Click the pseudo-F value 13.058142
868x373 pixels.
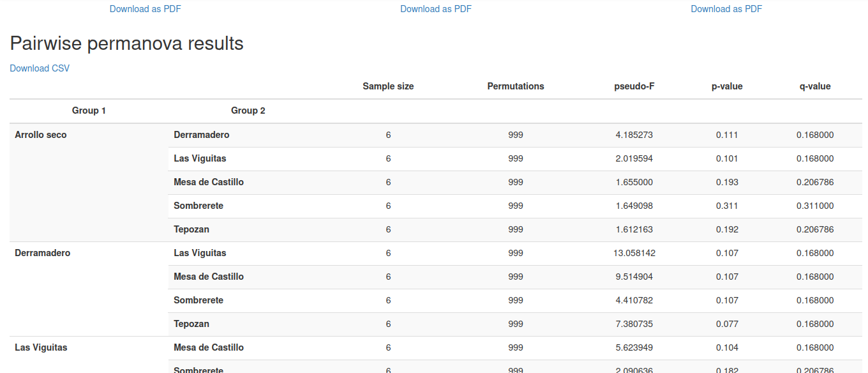pyautogui.click(x=634, y=253)
